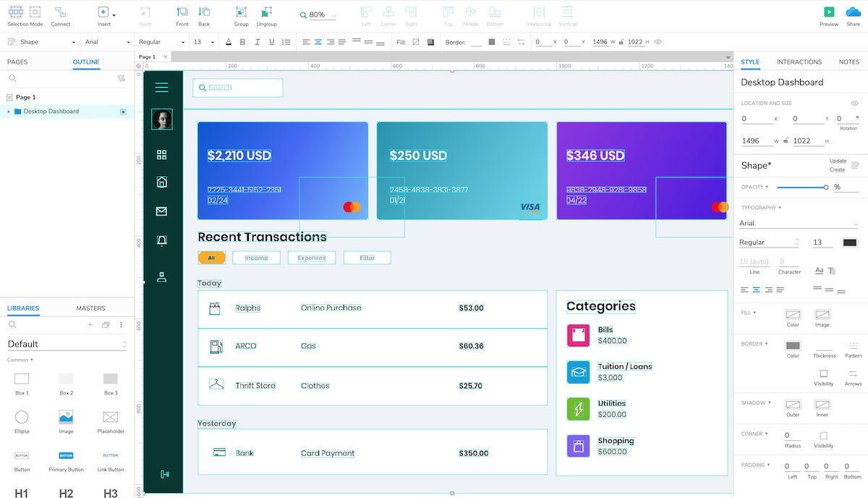Screen dimensions: 868x498
Task: Apply Italic formatting
Action: (x=256, y=41)
